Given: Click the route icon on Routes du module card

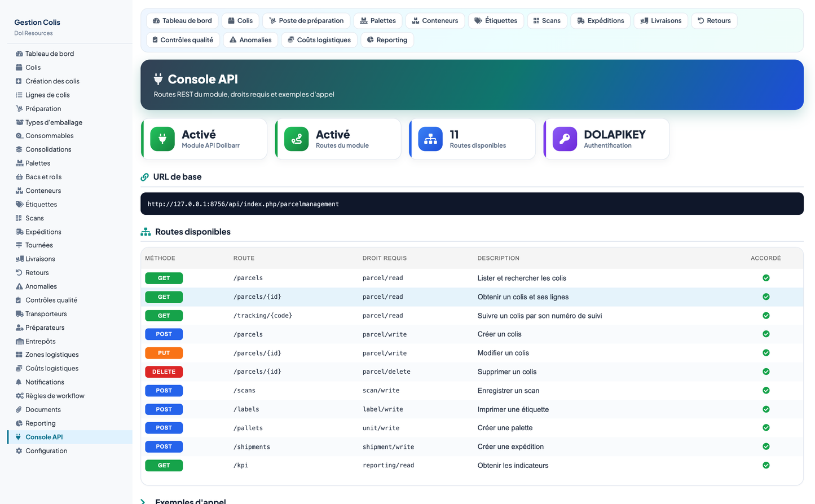Looking at the screenshot, I should (x=297, y=139).
